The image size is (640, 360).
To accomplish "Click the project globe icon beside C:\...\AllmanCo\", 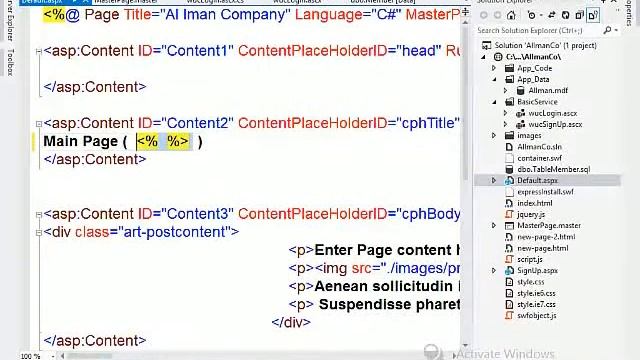I will click(x=498, y=57).
